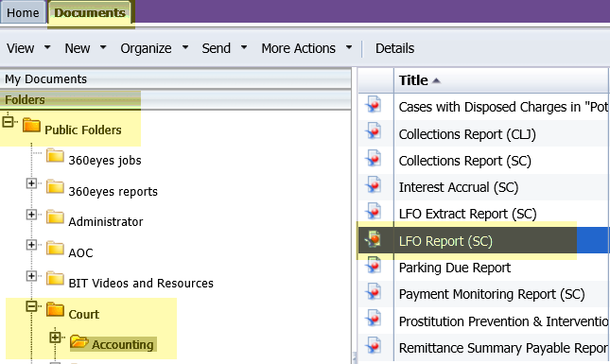Expand the 360eyes reports folder
The height and width of the screenshot is (364, 610).
31,183
